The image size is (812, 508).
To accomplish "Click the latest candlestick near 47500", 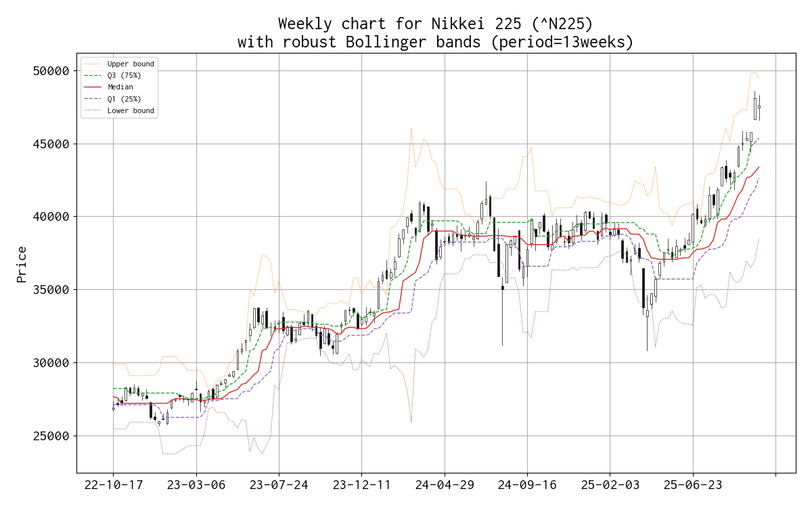I will pyautogui.click(x=759, y=107).
